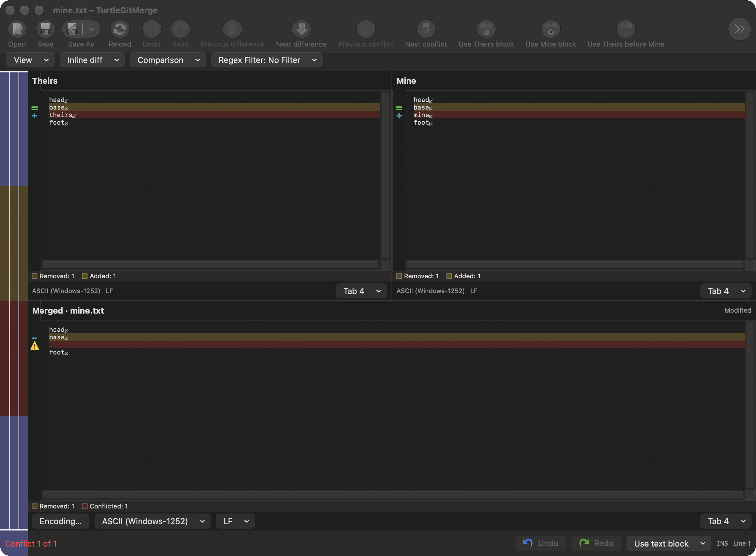Click the 'mine' line in Mine pane
756x556 pixels.
(x=579, y=115)
